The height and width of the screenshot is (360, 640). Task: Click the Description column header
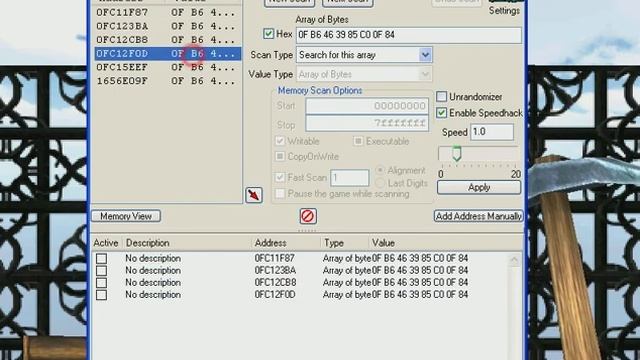(187, 243)
